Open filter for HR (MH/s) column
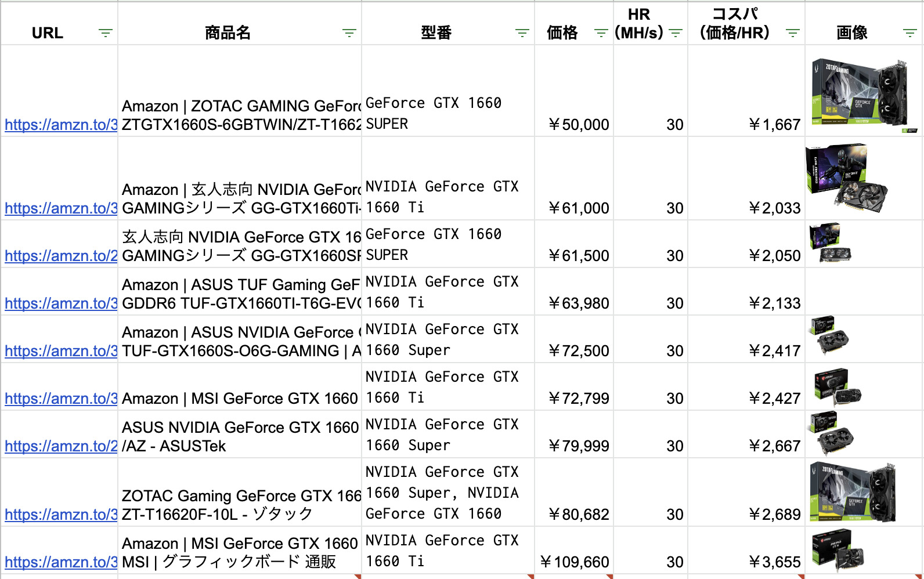The height and width of the screenshot is (579, 924). 676,33
